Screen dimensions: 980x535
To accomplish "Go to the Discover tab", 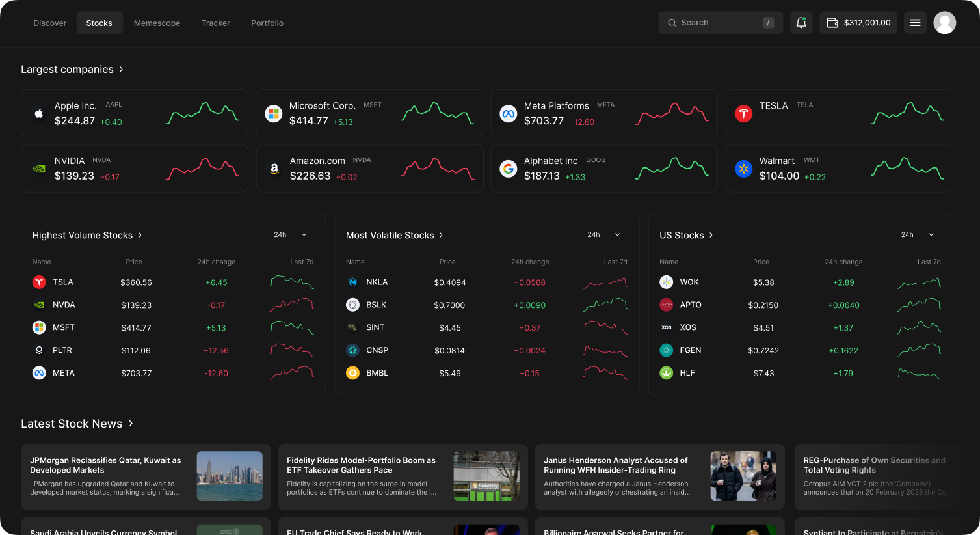I will click(50, 23).
